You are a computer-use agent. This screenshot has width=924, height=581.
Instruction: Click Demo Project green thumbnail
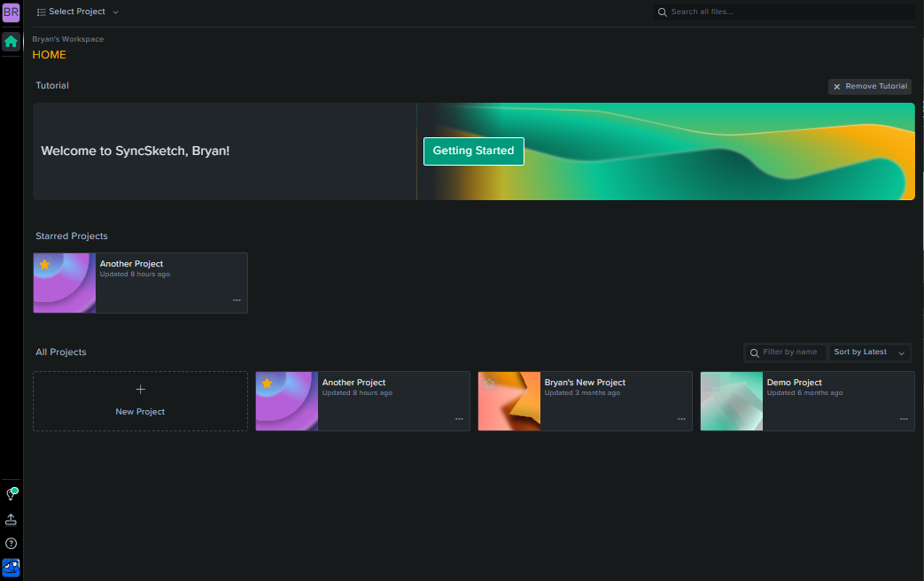click(731, 401)
